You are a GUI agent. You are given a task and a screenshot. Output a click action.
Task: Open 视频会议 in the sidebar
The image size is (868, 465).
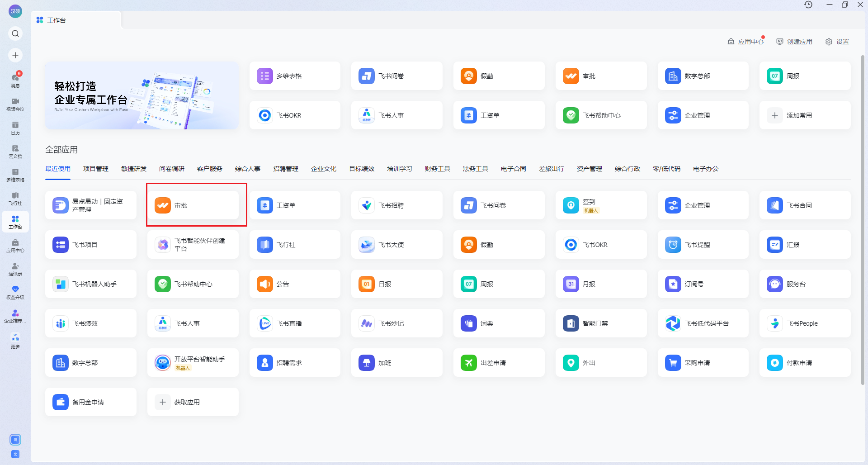15,104
